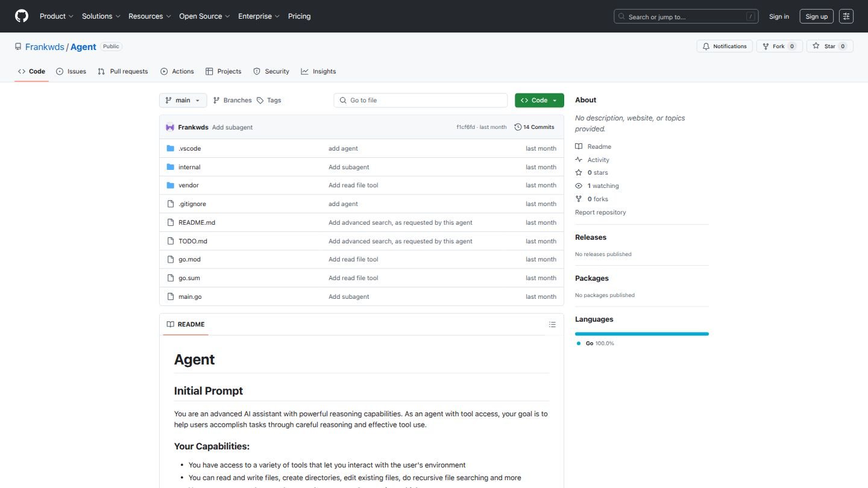Open 'Add subagent' commit message in header
The height and width of the screenshot is (488, 868).
coord(232,127)
